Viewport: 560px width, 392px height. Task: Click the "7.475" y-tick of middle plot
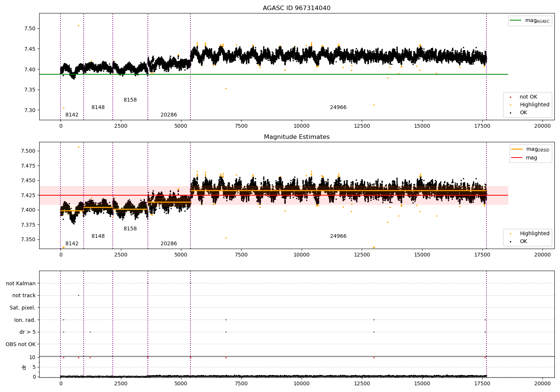point(28,166)
